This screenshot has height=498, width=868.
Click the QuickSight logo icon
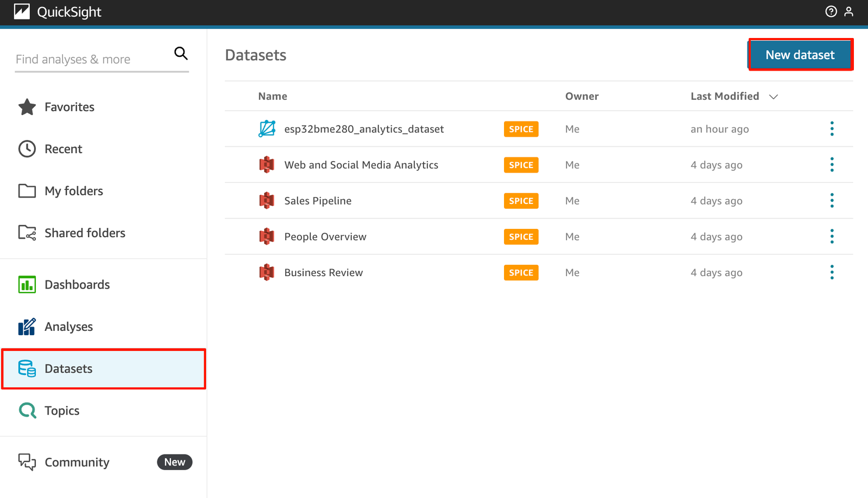point(22,11)
